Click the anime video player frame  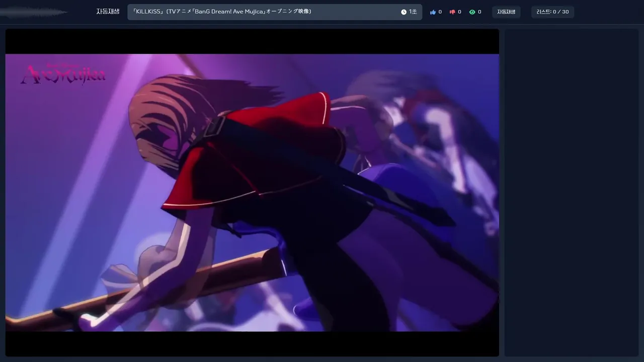[x=252, y=193]
